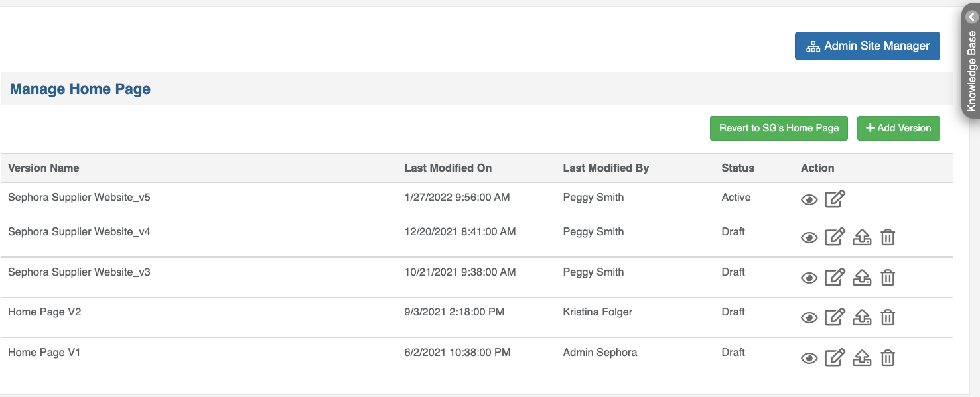Delete the Sephora Supplier Website_v4 draft

tap(888, 237)
